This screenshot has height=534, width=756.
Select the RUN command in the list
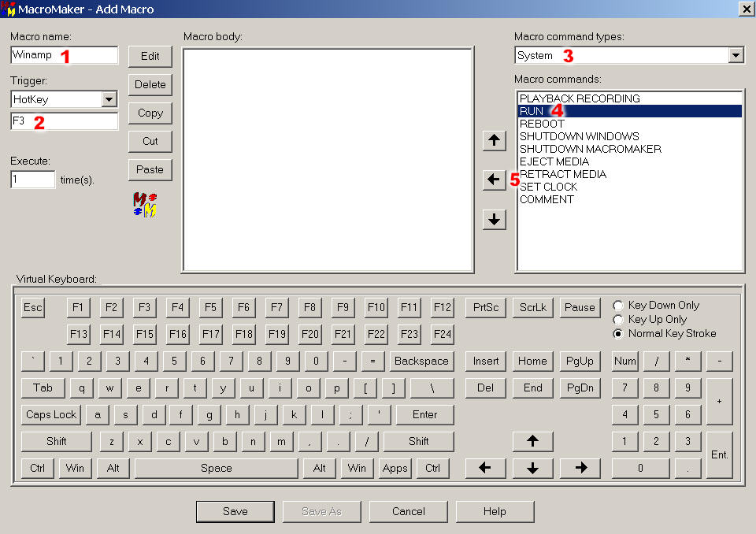pos(531,111)
